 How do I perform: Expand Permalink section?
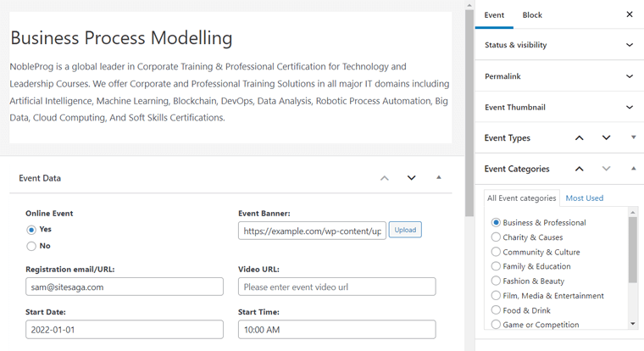click(559, 76)
